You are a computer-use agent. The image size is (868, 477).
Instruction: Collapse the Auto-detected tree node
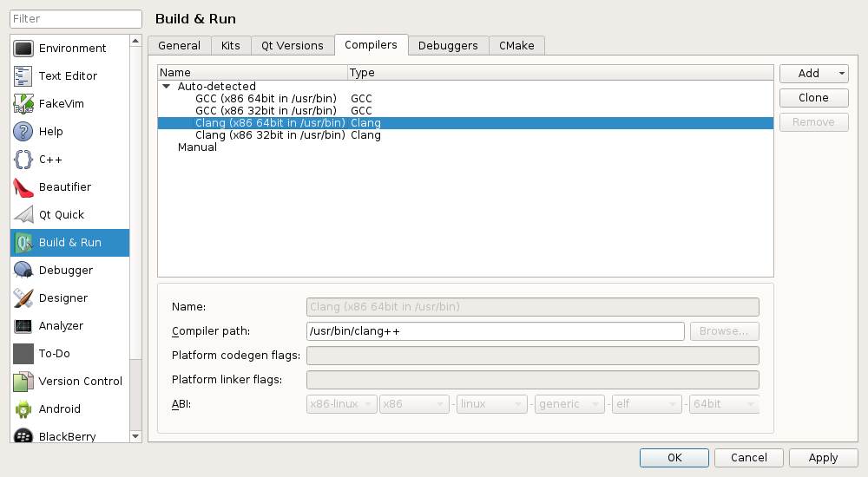pyautogui.click(x=166, y=87)
